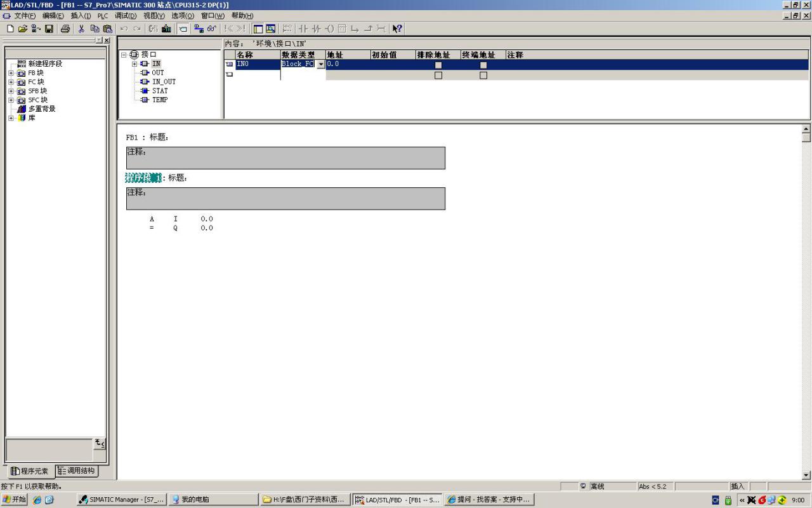Select OUT in the interface tree
The height and width of the screenshot is (508, 812).
tap(157, 72)
